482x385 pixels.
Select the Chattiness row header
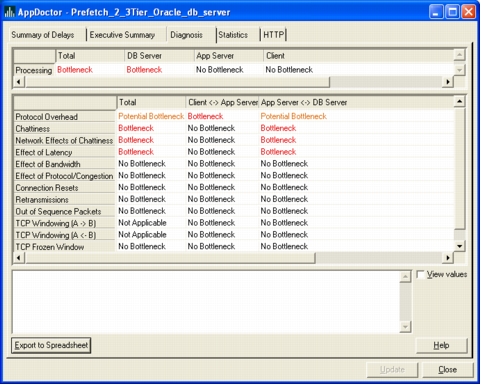64,129
